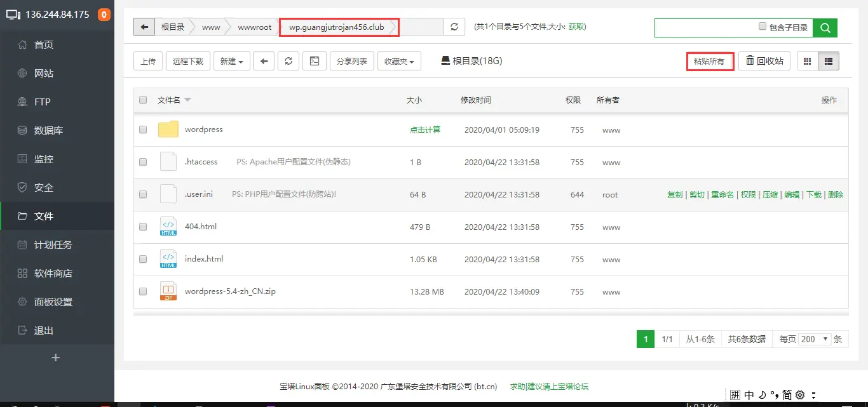Click the index.html HTML file icon
868x407 pixels.
point(168,259)
